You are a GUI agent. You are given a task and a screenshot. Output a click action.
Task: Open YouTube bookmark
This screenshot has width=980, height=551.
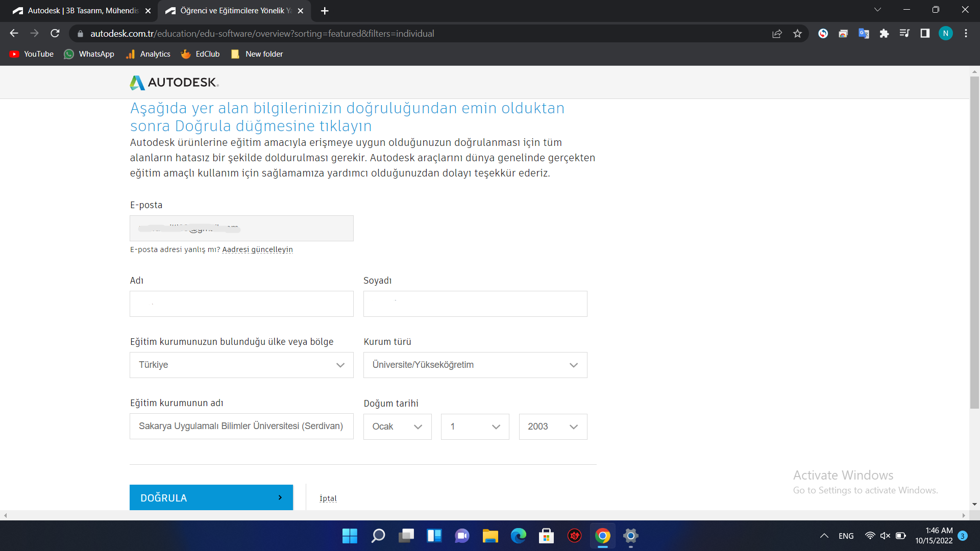(x=32, y=54)
